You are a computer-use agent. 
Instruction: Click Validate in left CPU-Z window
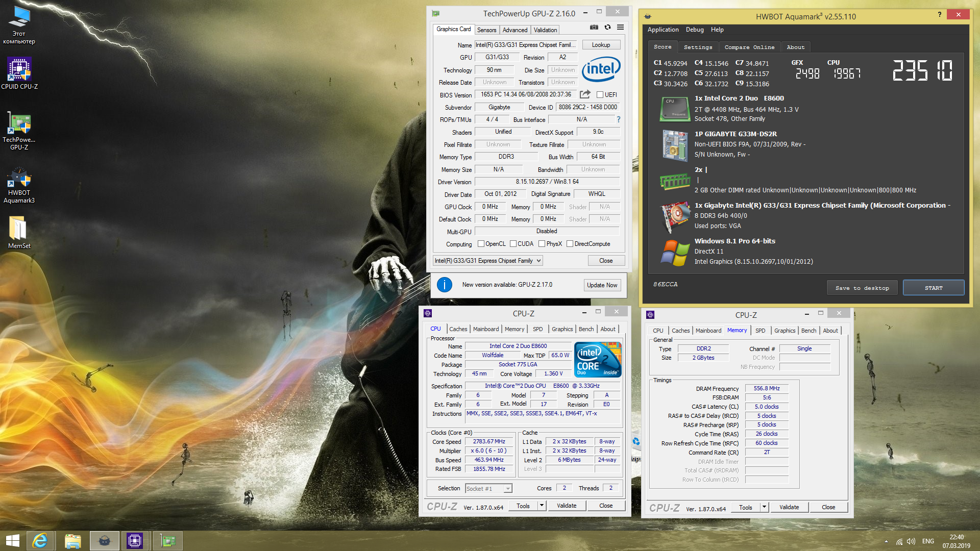click(x=567, y=506)
